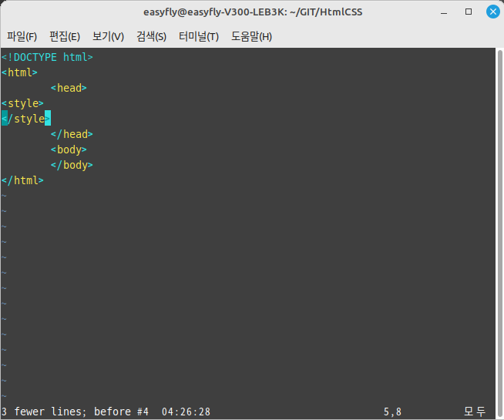Click the 모두 indicator in status line
Viewport: 504px width, 420px height.
click(475, 412)
